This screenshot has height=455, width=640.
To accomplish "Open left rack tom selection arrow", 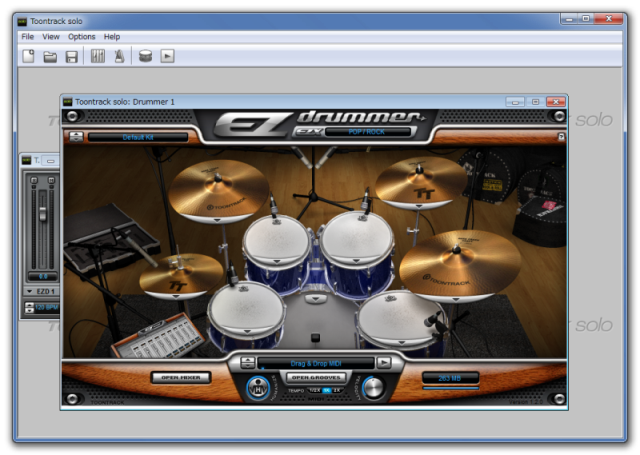I will pos(277,262).
